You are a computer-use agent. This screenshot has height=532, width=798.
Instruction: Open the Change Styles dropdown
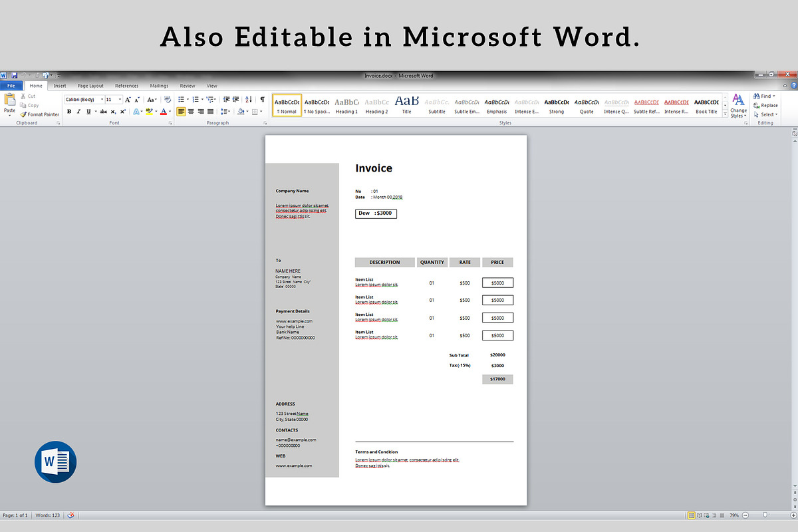pos(738,106)
